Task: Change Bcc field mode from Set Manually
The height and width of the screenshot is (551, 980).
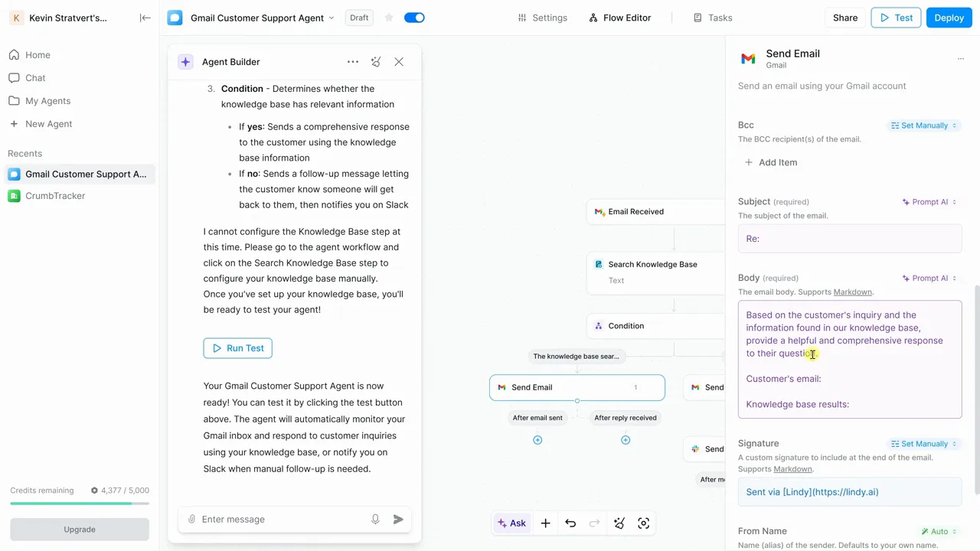Action: pyautogui.click(x=924, y=126)
